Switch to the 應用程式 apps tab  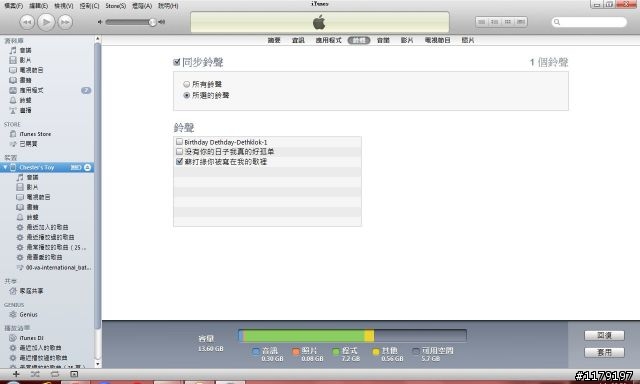[x=328, y=40]
